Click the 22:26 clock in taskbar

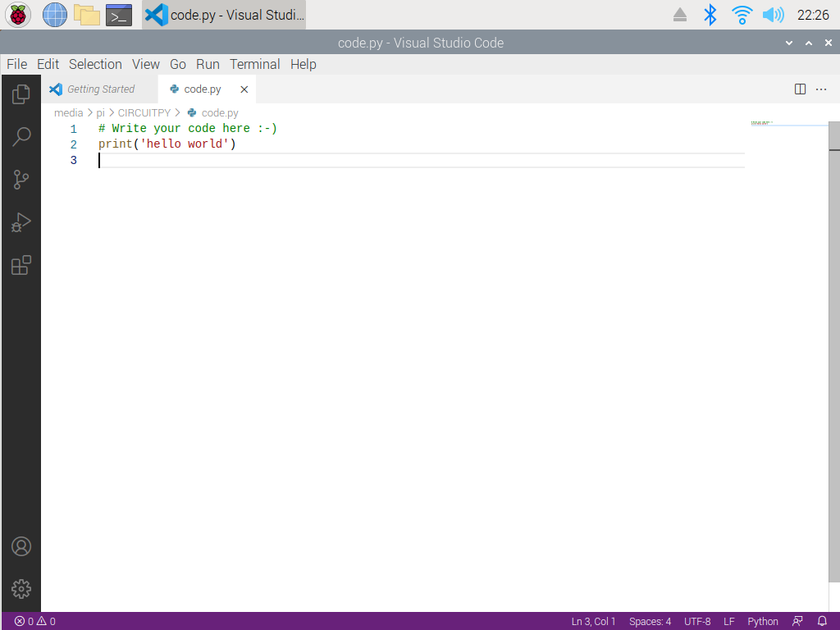pyautogui.click(x=813, y=15)
